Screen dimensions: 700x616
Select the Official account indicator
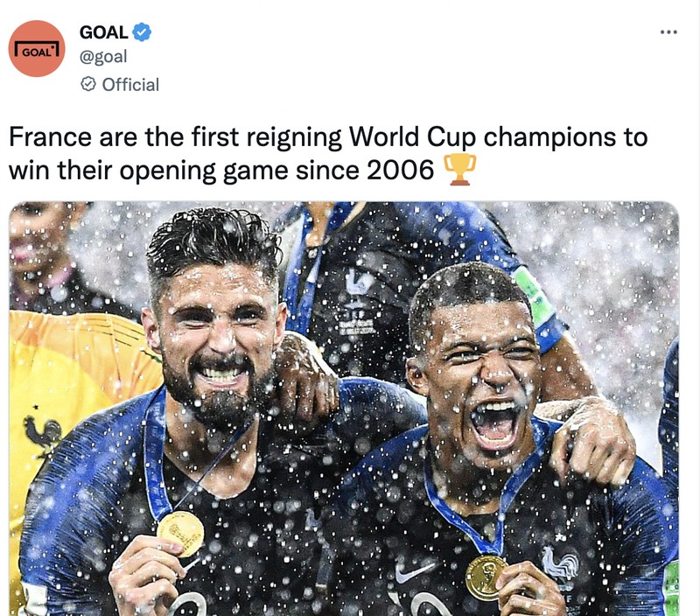pyautogui.click(x=124, y=85)
